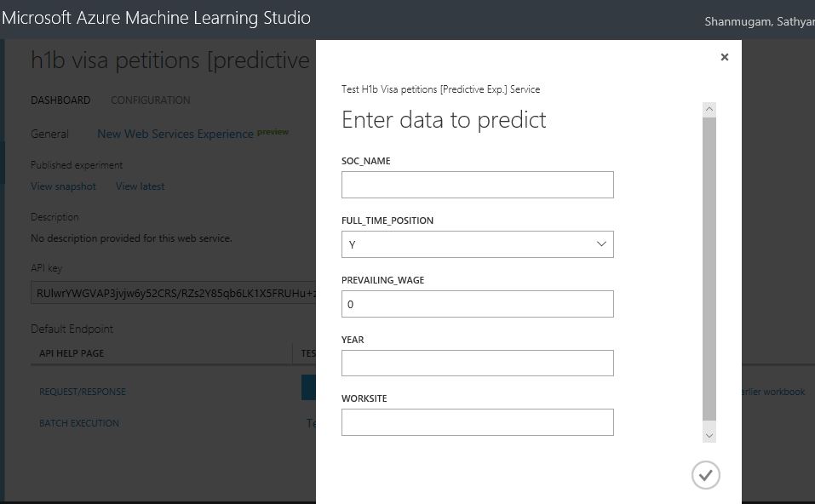View snapshot of the published experiment

point(63,186)
